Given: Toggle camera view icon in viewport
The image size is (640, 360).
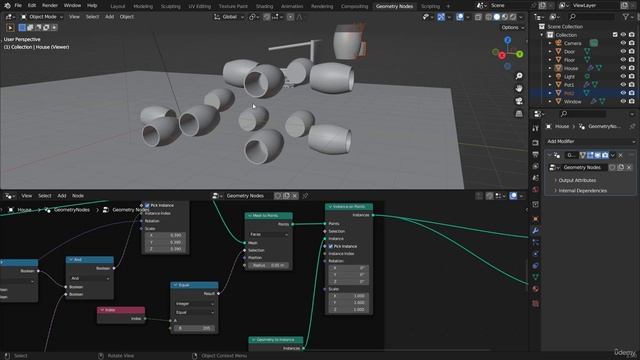Looking at the screenshot, I should pos(519,101).
